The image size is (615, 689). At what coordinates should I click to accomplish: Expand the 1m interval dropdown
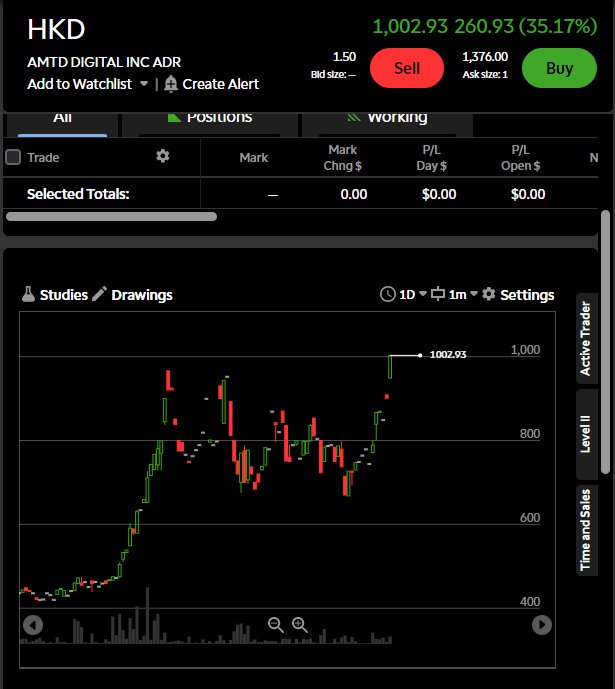point(474,294)
